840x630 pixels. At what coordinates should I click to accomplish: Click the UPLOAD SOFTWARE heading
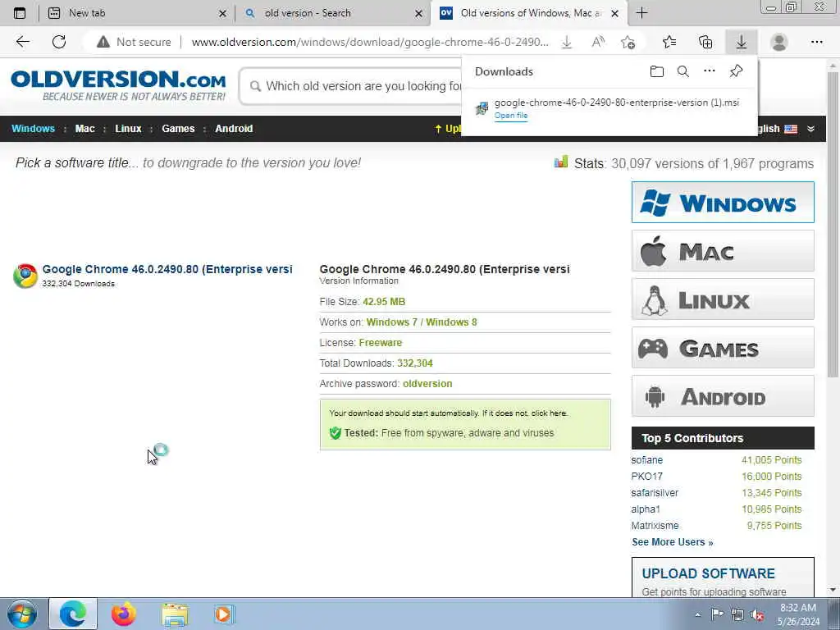[708, 573]
